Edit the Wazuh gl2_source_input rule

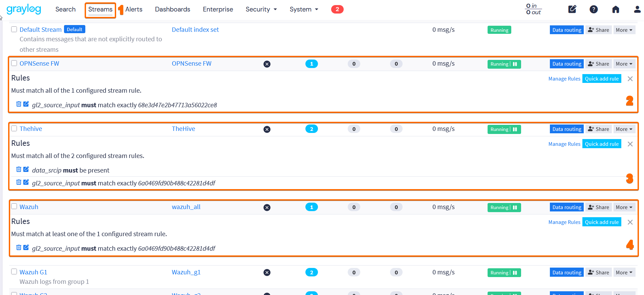coord(26,247)
